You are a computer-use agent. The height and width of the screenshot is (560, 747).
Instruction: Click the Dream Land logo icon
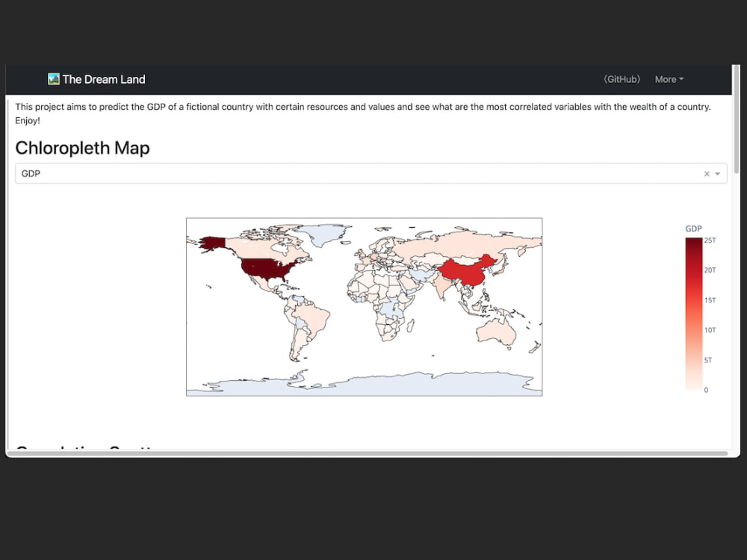(53, 79)
